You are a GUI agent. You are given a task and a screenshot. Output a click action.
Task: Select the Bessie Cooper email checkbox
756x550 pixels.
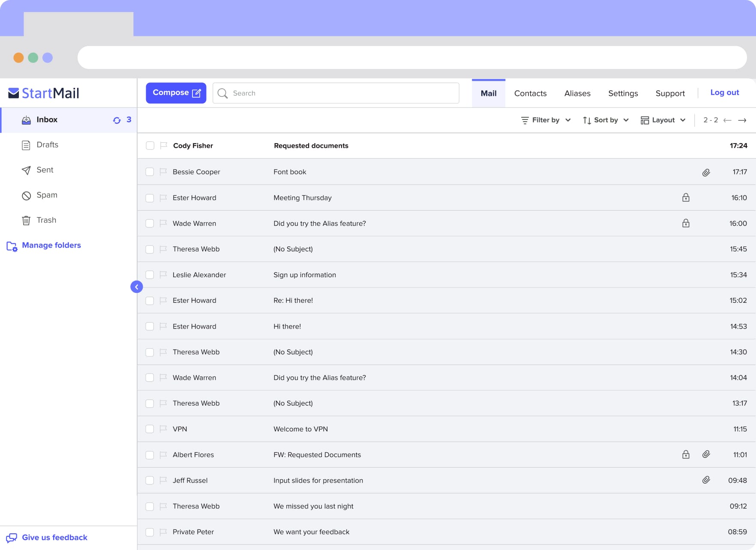tap(150, 172)
